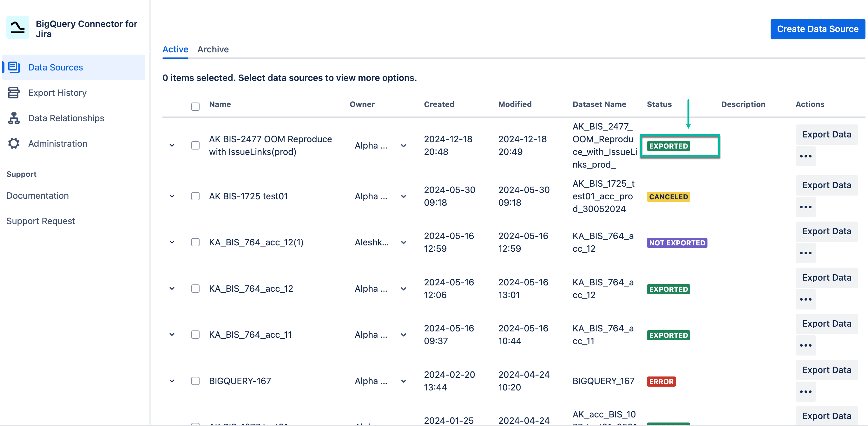868x426 pixels.
Task: Expand the KA_BIS_764_acc_12 row details
Action: (x=172, y=289)
